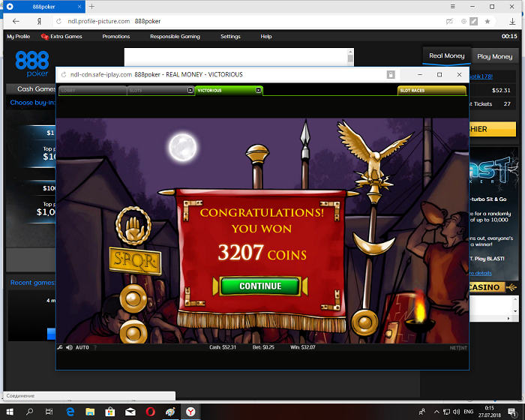Switch to the LOBBY tab
This screenshot has width=525, height=420.
(92, 91)
